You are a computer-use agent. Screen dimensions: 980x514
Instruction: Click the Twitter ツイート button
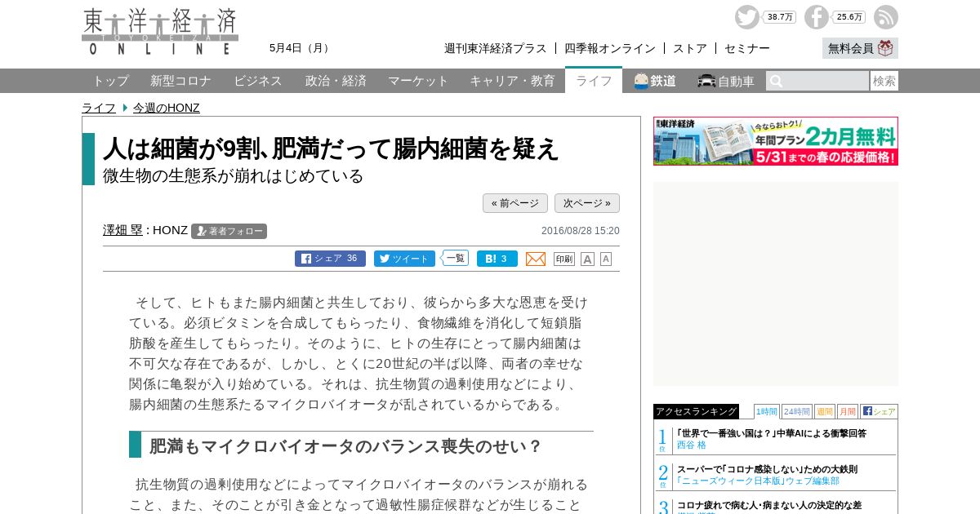[x=404, y=259]
